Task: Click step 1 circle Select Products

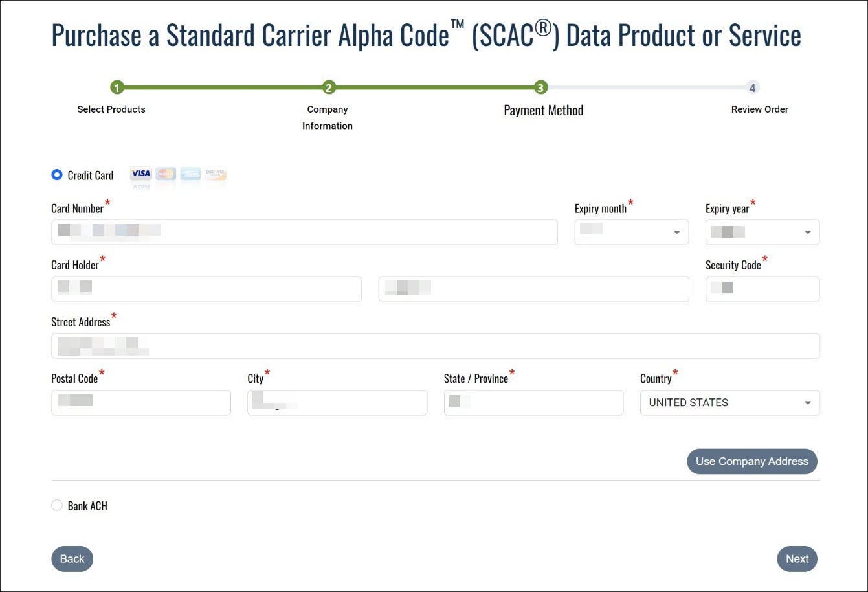Action: pyautogui.click(x=117, y=88)
